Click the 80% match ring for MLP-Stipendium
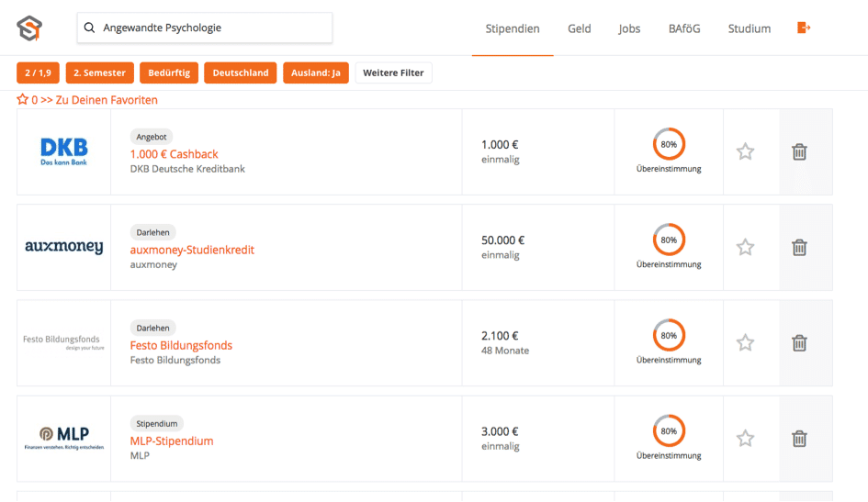Screen dimensions: 868x502 (x=669, y=431)
